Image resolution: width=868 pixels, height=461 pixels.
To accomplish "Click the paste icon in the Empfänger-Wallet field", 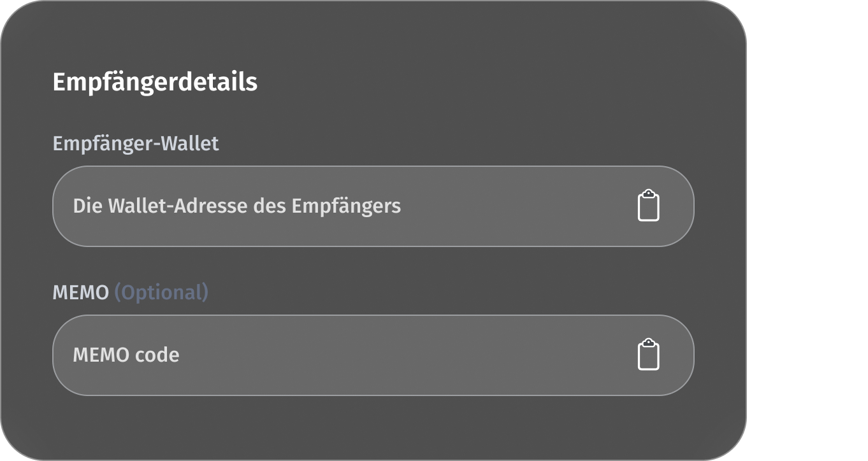I will [x=648, y=206].
